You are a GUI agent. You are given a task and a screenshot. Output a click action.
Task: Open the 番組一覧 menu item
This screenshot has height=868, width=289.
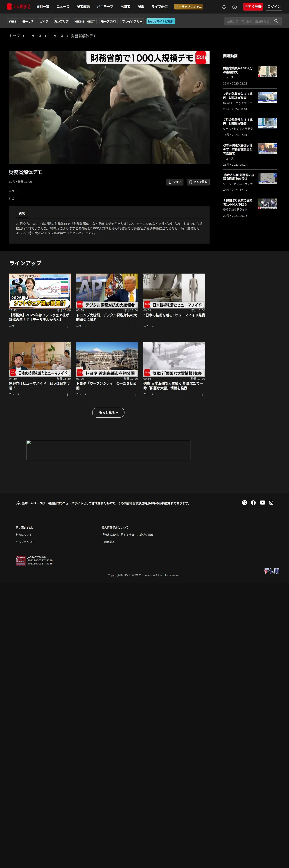(43, 7)
